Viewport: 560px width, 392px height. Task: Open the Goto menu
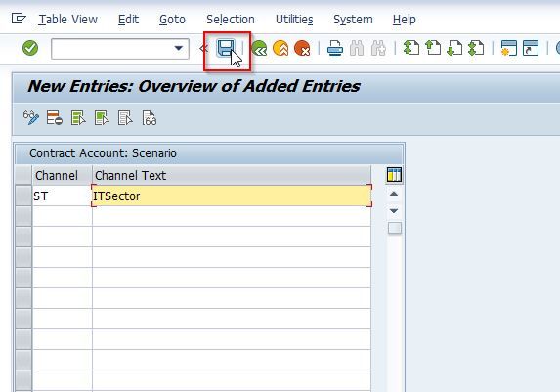coord(172,20)
